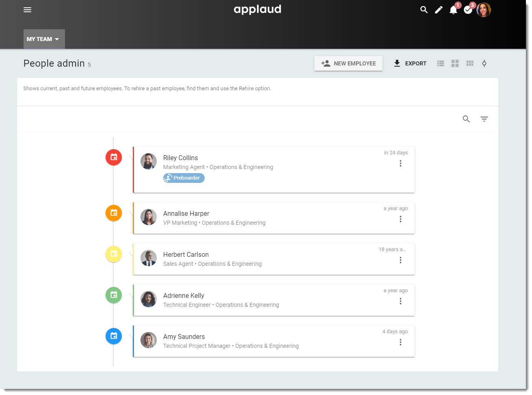The width and height of the screenshot is (532, 395).
Task: Select the timeline view icon
Action: coord(484,63)
